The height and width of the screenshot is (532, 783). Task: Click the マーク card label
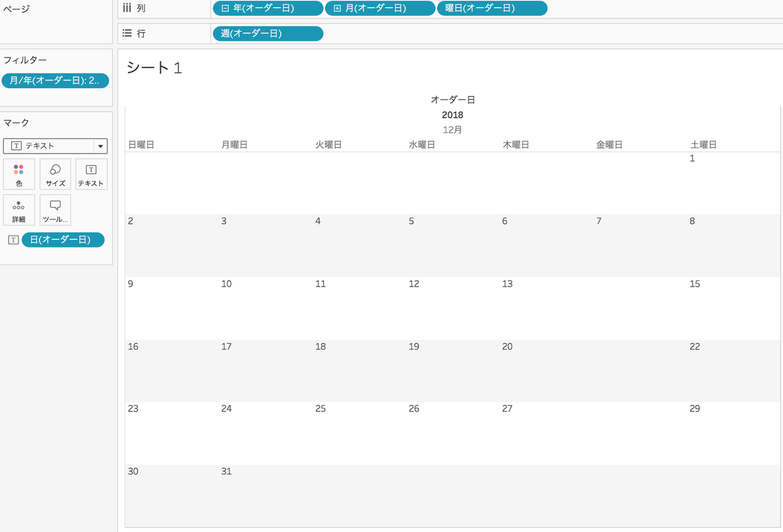17,123
